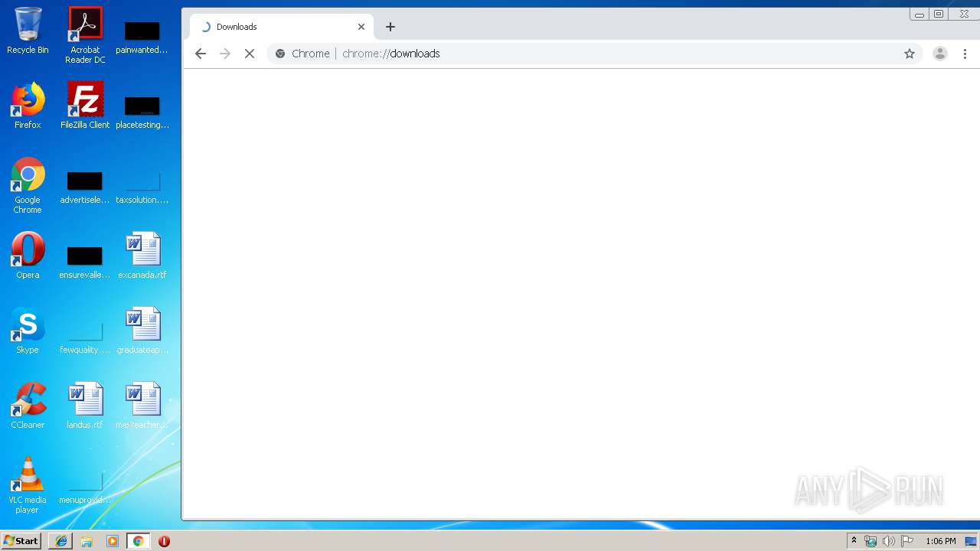980x551 pixels.
Task: Open a new tab with plus button
Action: [x=390, y=27]
